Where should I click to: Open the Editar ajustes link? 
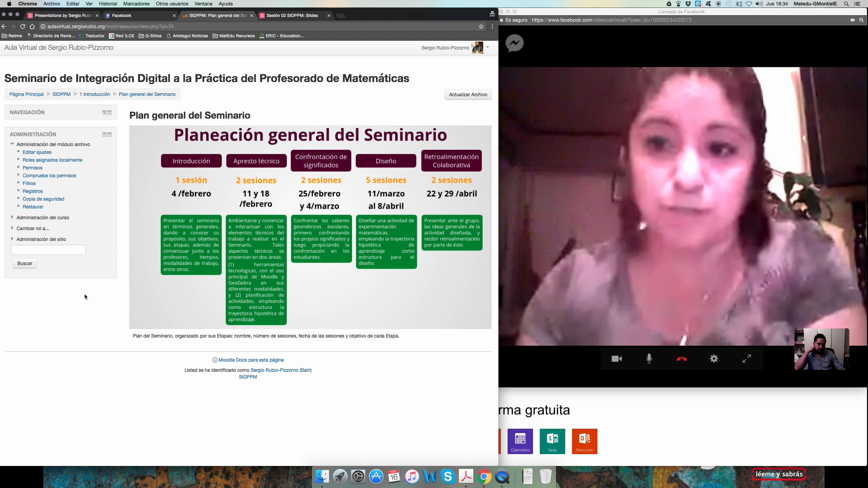[x=37, y=152]
